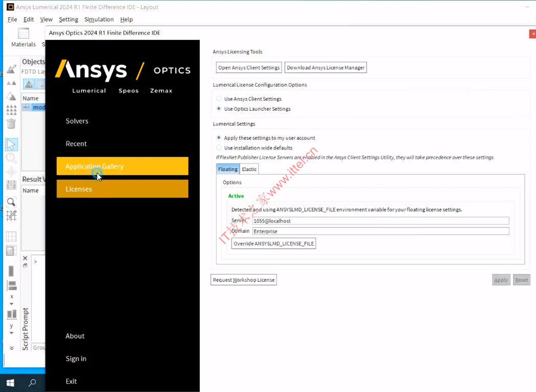Click the edit object pencil icon

pyautogui.click(x=11, y=69)
